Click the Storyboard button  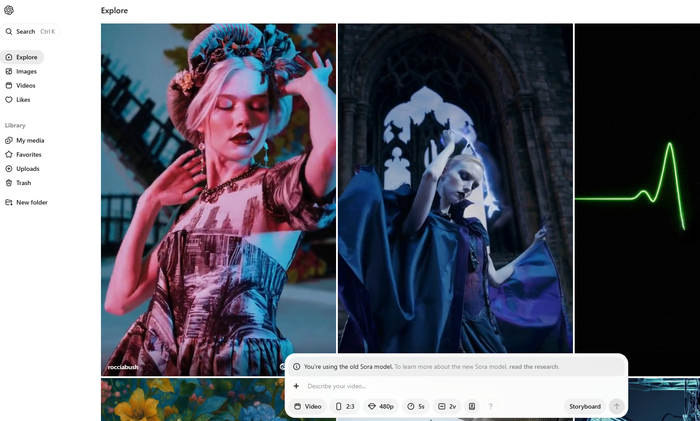pos(585,406)
